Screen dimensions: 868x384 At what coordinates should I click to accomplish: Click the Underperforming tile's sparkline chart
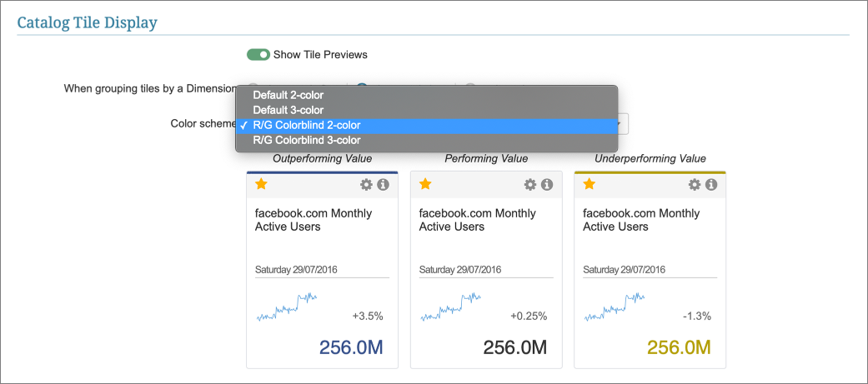point(615,307)
